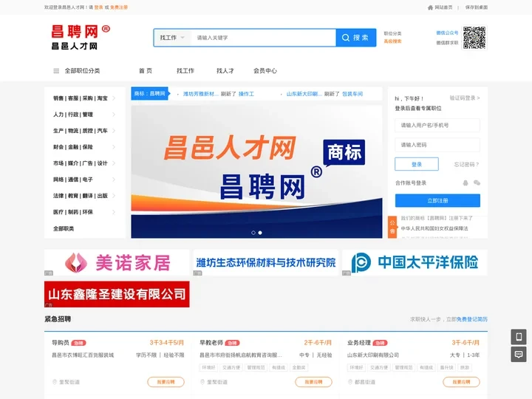This screenshot has width=532, height=399.
Task: Expand 财会|金融|保险 category arrow
Action: [x=114, y=147]
